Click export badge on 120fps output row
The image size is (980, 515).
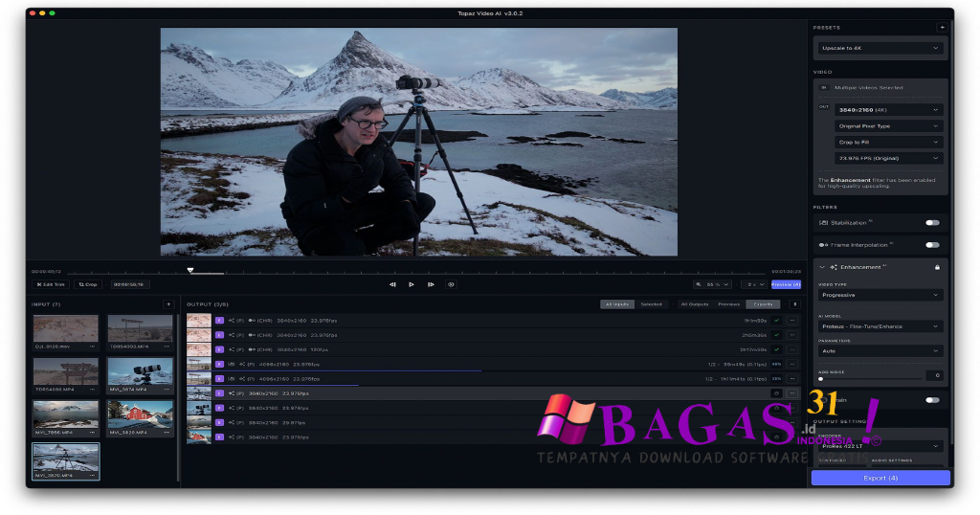(x=219, y=349)
